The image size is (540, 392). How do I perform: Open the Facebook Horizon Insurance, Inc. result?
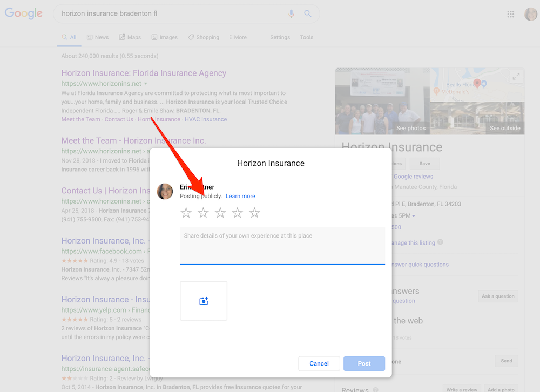105,241
